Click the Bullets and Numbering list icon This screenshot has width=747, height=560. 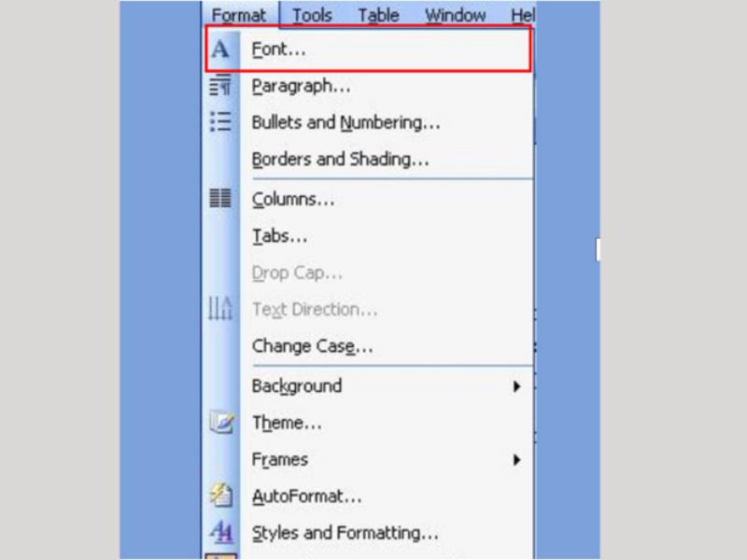[x=220, y=122]
